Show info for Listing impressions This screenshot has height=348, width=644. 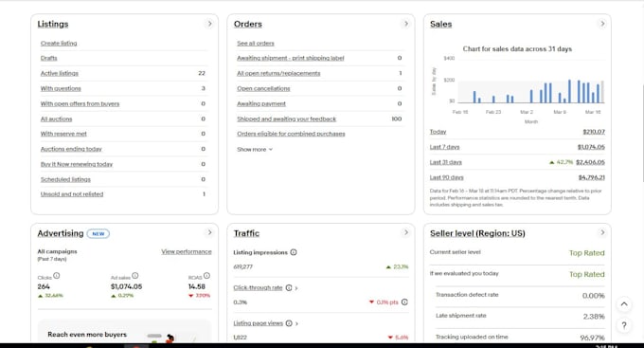coord(294,252)
